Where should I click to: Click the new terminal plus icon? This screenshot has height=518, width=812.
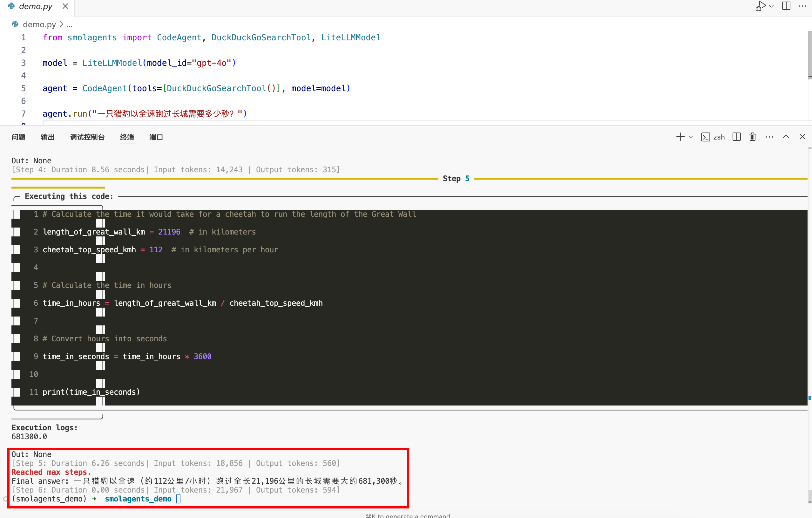point(680,137)
